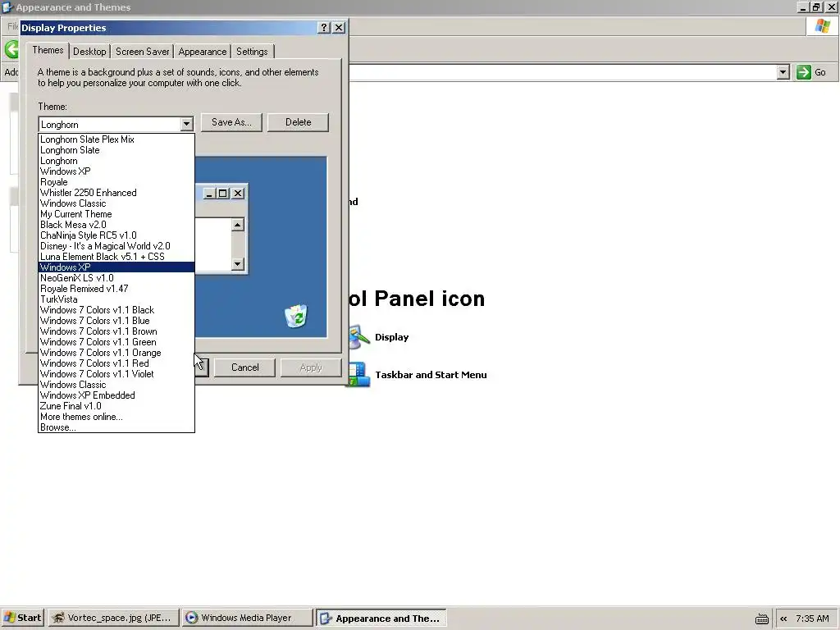840x630 pixels.
Task: Pick ChaNinja Style RC5 v1.0 theme
Action: pyautogui.click(x=116, y=235)
